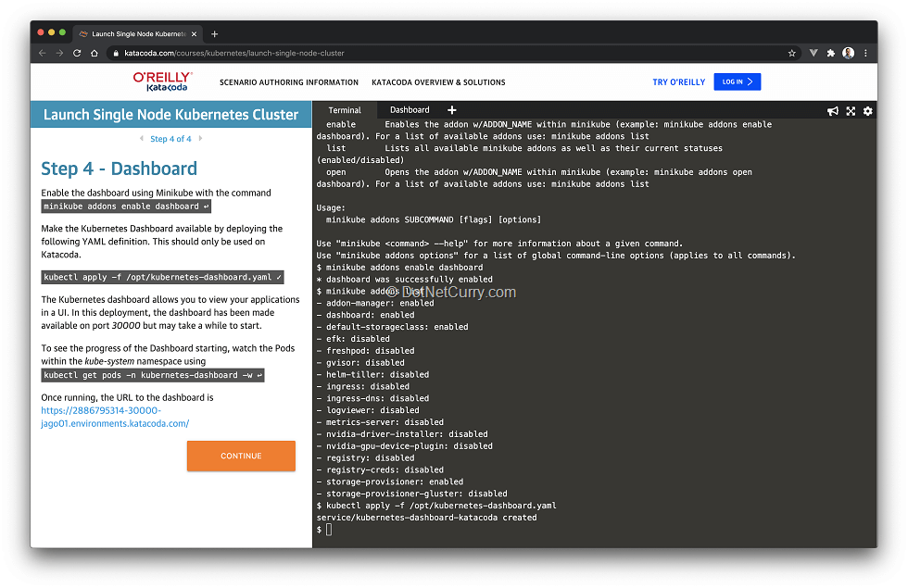Open terminal settings gear icon

pos(867,111)
